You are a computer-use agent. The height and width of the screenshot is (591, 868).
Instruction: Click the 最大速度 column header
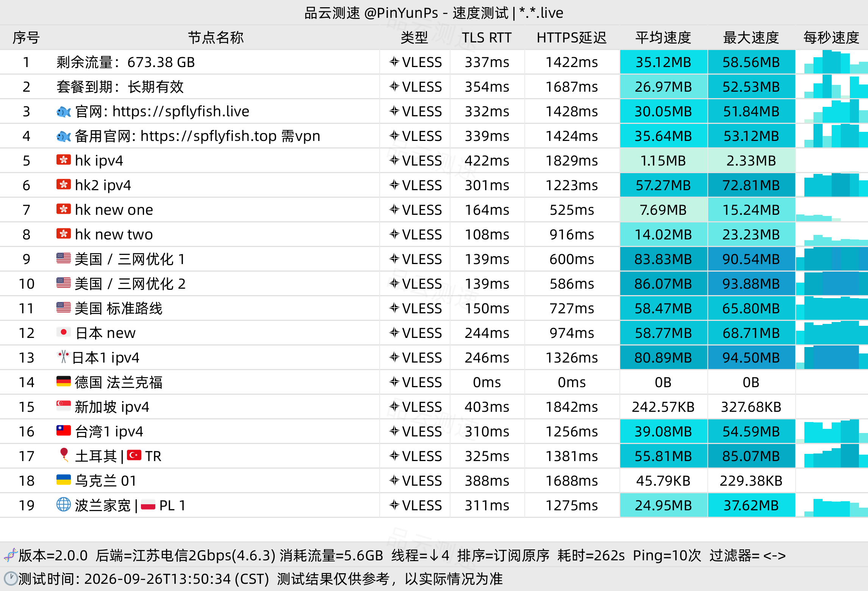[751, 38]
